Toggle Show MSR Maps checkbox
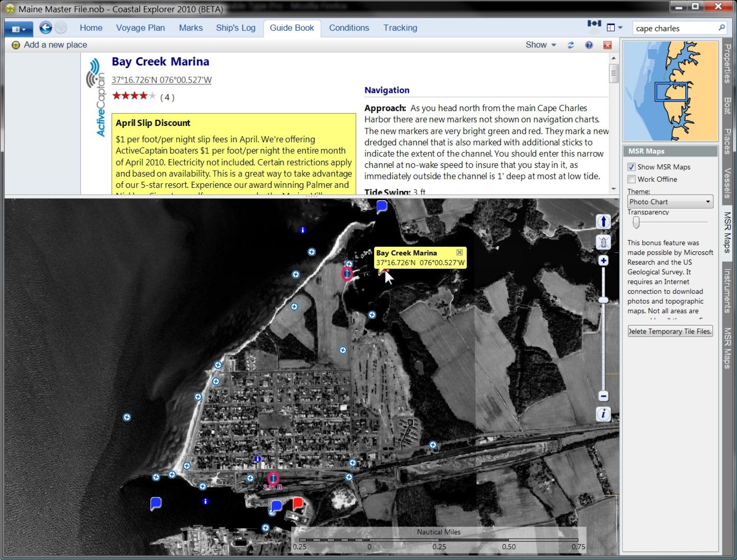 tap(632, 167)
